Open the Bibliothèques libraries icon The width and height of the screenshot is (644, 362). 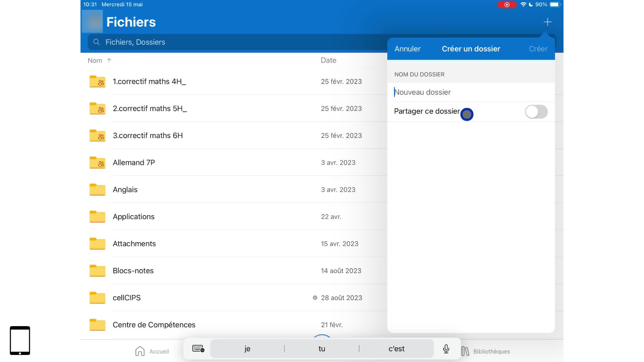tap(465, 351)
